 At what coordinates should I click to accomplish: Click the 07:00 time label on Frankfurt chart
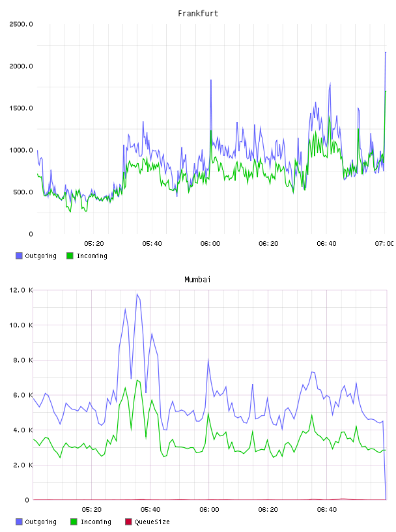click(x=384, y=244)
